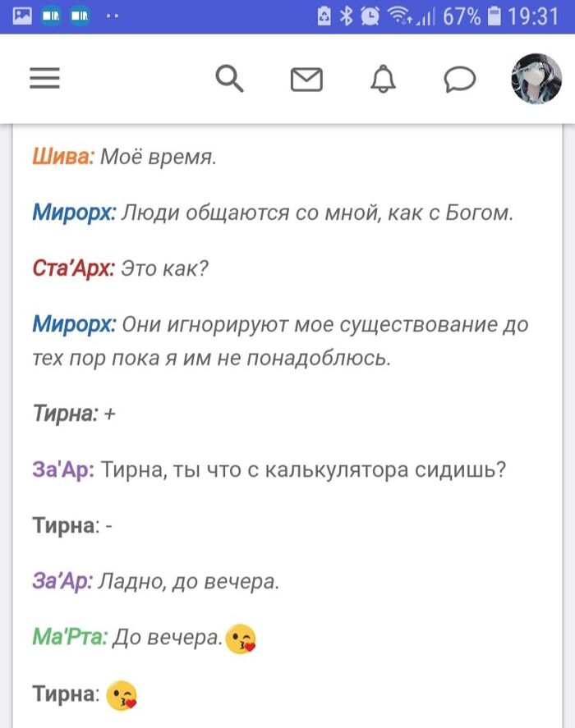Click the red name Ста'Арх

[x=73, y=268]
